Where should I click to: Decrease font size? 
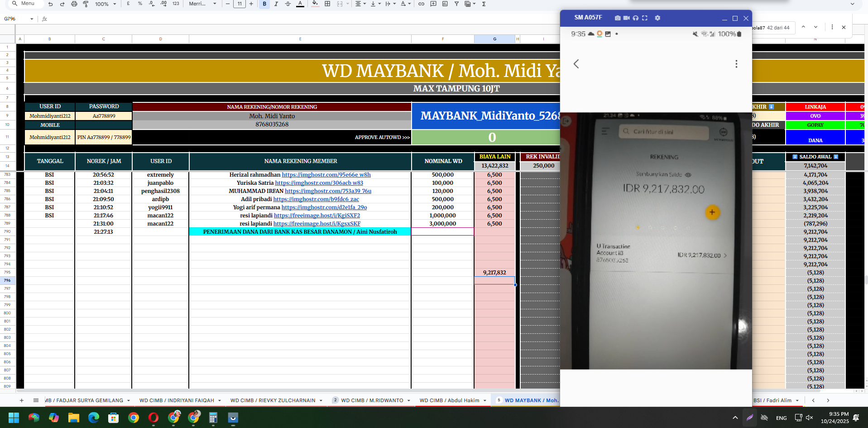(x=228, y=4)
